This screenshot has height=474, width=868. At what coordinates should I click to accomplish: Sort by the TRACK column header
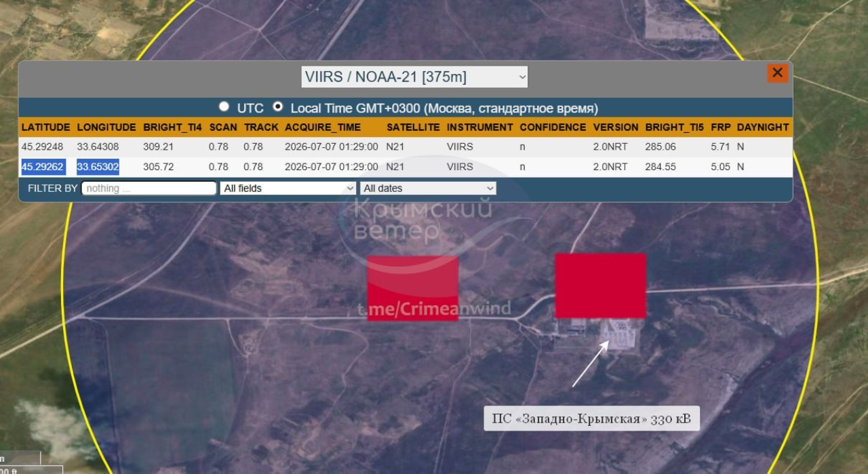pyautogui.click(x=261, y=127)
